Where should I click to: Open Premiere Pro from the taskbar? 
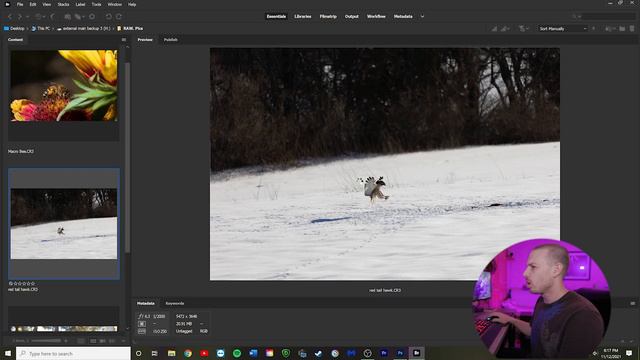(x=384, y=353)
